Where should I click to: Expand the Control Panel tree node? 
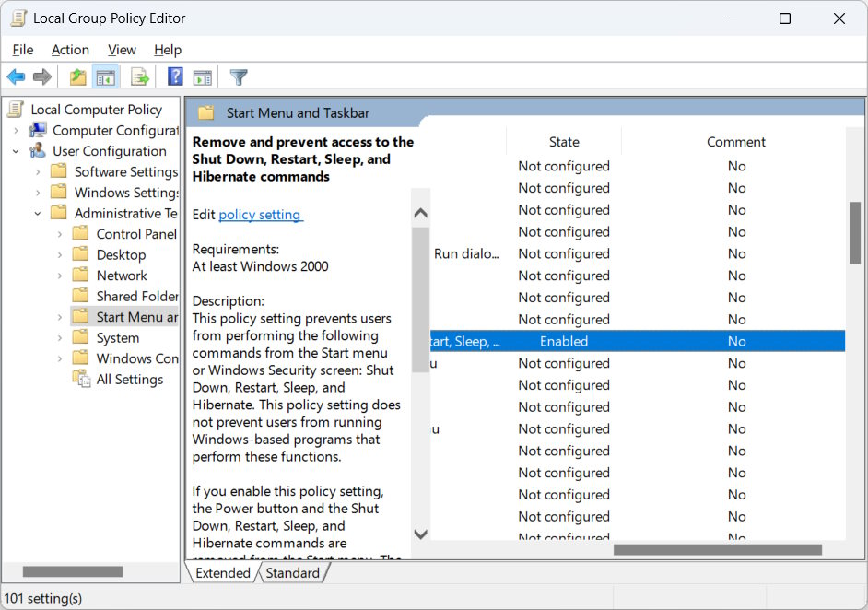pos(59,233)
